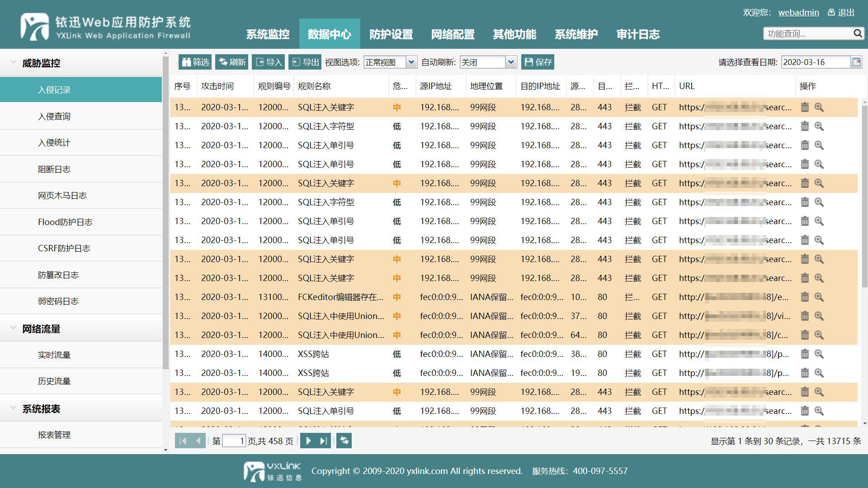Switch to 系统监控 tab

(x=268, y=34)
